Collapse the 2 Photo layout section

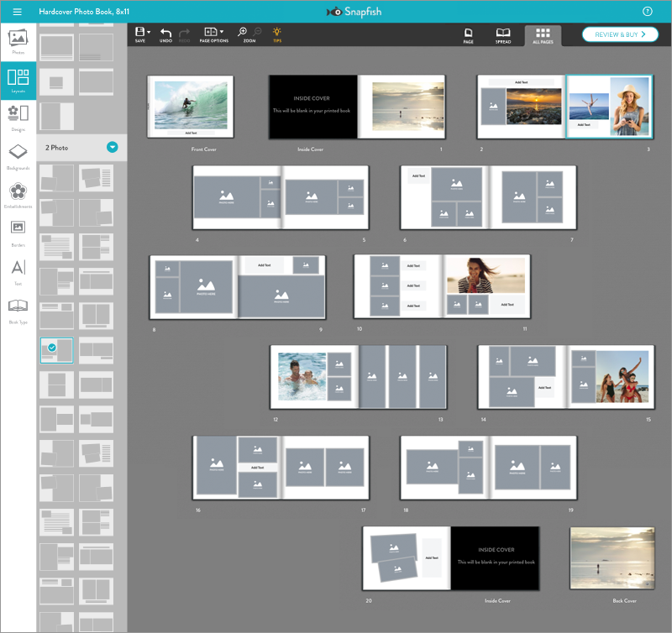(x=113, y=148)
